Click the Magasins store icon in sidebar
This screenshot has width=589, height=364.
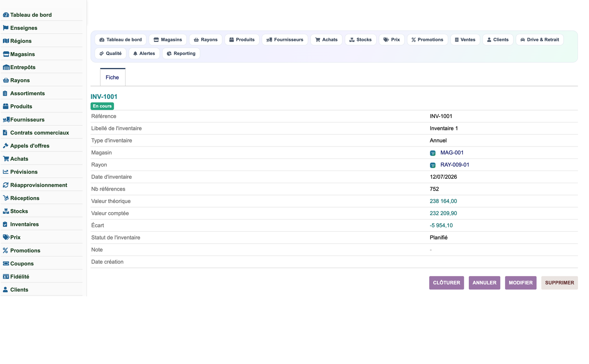[x=6, y=54]
